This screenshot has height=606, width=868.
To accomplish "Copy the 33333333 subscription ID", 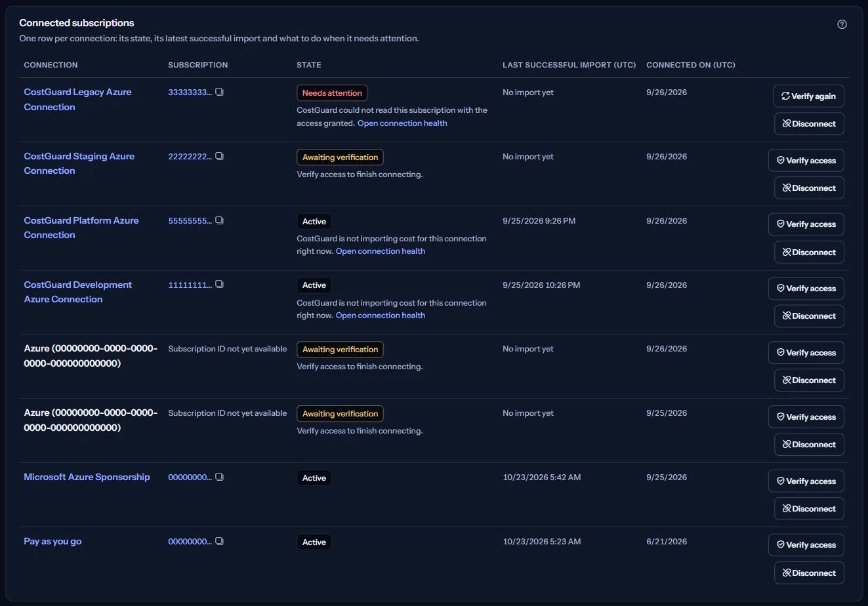I will click(x=219, y=92).
